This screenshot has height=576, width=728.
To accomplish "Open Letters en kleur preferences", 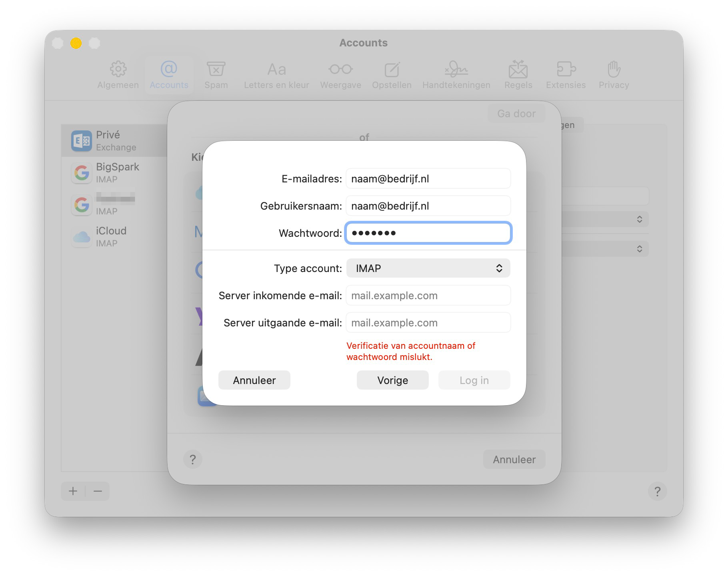I will point(276,75).
